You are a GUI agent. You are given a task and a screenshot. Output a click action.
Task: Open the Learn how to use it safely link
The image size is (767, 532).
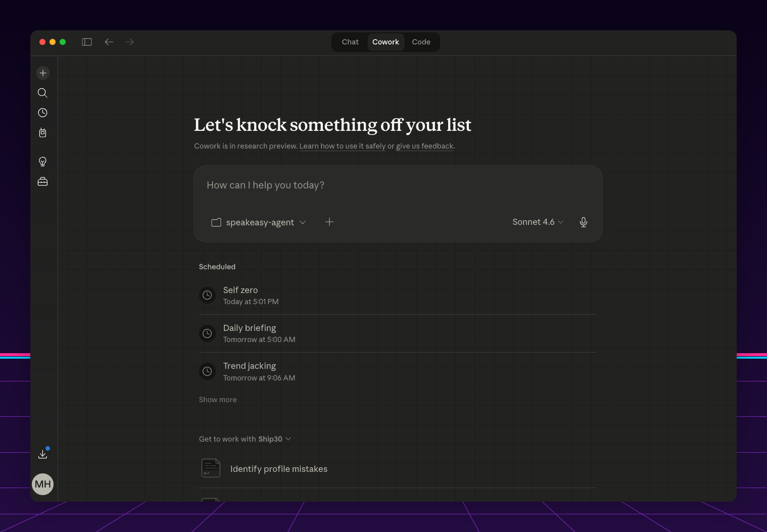coord(342,146)
